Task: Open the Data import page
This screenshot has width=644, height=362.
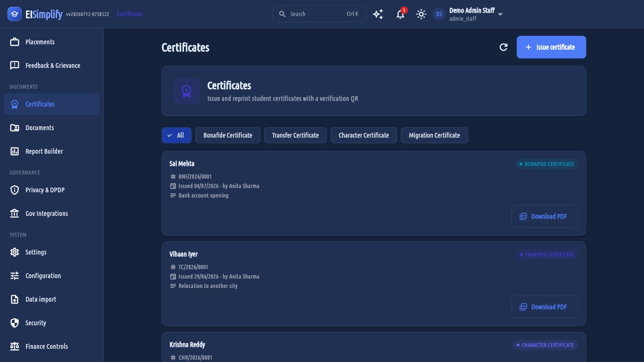Action: 51,299
